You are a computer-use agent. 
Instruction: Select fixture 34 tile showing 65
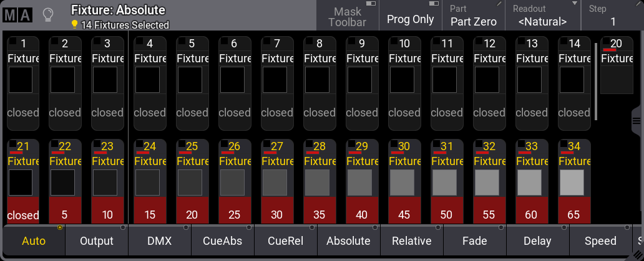(x=574, y=181)
